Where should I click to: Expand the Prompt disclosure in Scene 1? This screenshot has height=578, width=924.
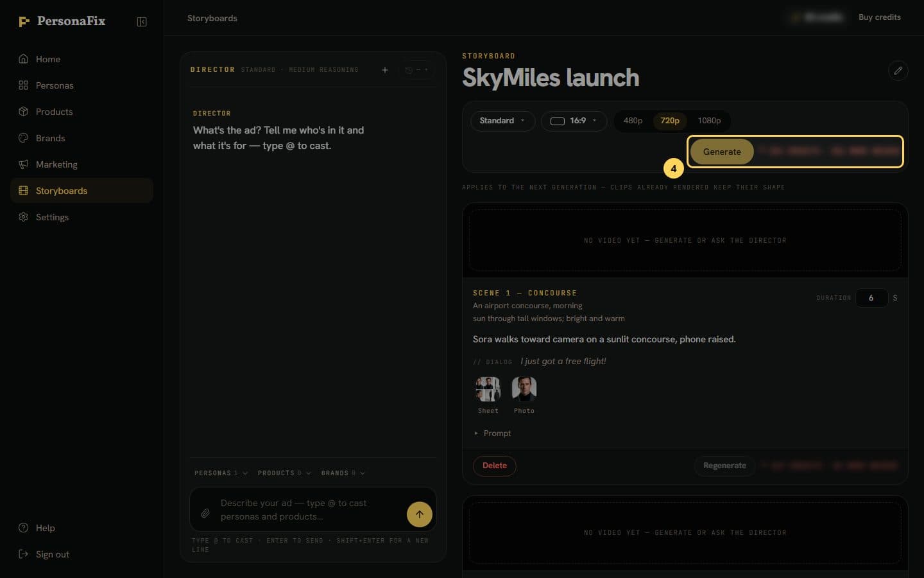tap(492, 433)
